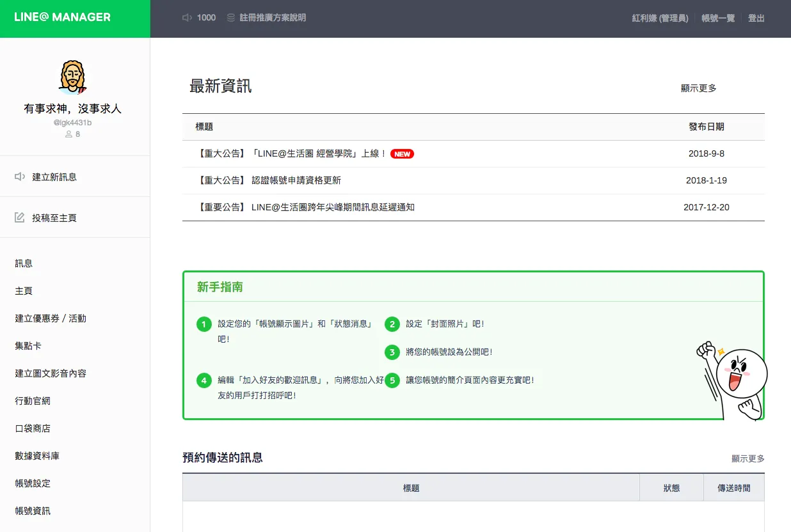Open guide step 設定「封面照片」吧
791x532 pixels.
(x=445, y=324)
